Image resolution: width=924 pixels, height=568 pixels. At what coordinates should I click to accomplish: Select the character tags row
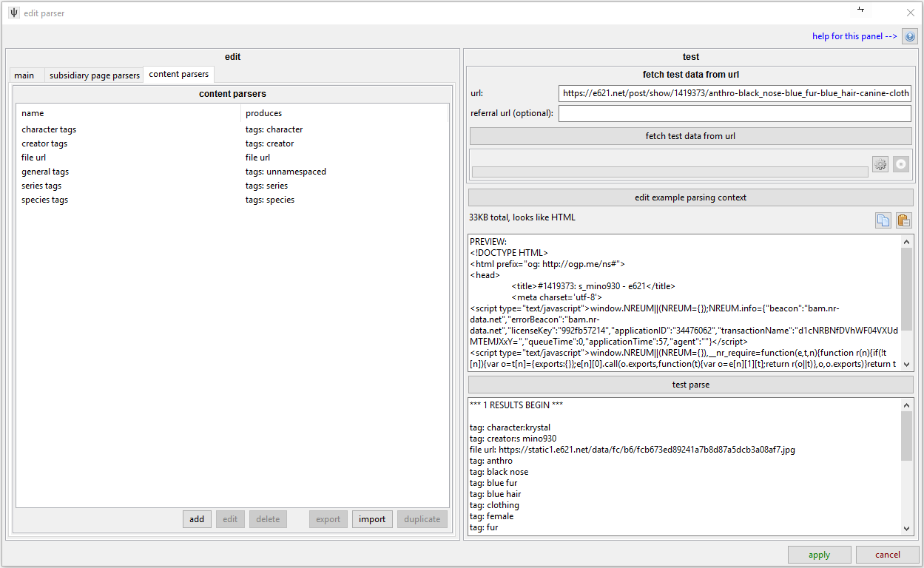[x=232, y=129]
